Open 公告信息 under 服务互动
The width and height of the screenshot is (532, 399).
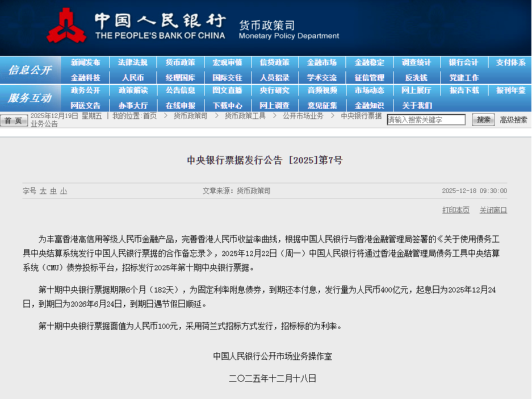tap(180, 90)
